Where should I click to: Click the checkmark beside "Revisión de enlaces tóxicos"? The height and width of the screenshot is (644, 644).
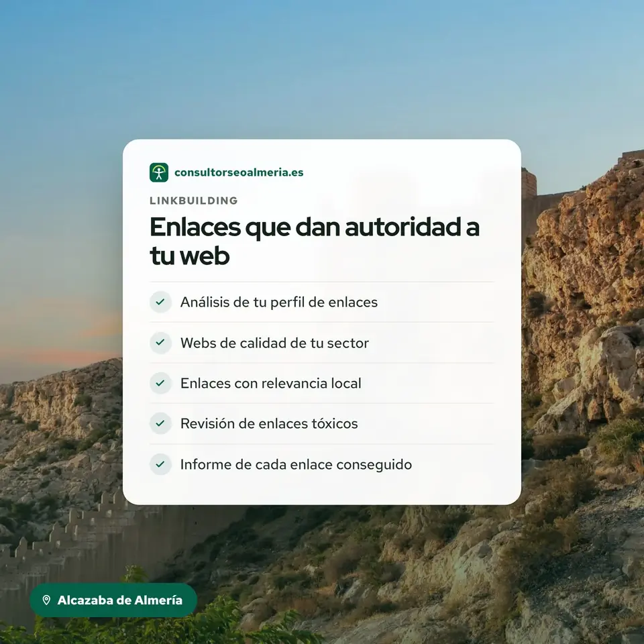160,423
